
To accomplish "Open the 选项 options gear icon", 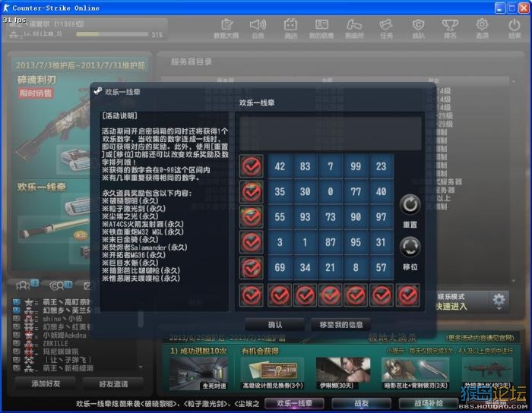I will pos(482,28).
